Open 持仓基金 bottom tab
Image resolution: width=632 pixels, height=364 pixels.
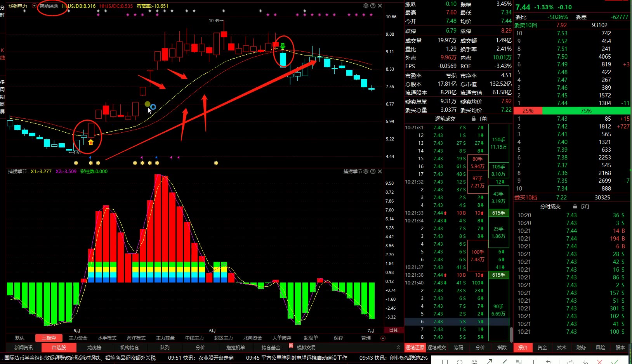click(x=271, y=347)
